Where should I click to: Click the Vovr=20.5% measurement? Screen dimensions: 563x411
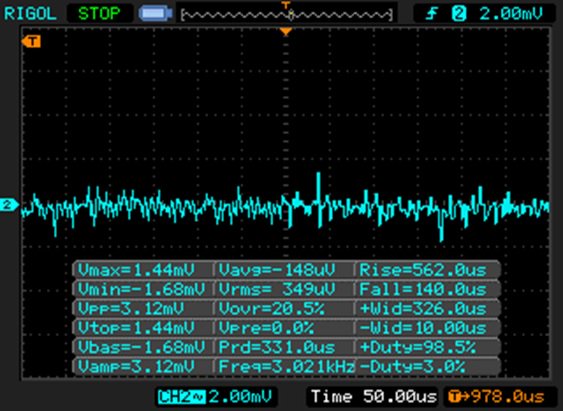(272, 309)
